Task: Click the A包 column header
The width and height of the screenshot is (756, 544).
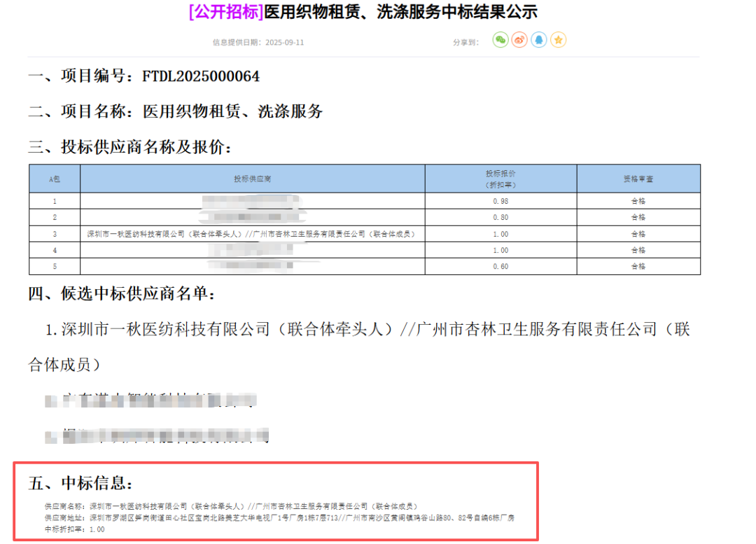Action: tap(54, 179)
